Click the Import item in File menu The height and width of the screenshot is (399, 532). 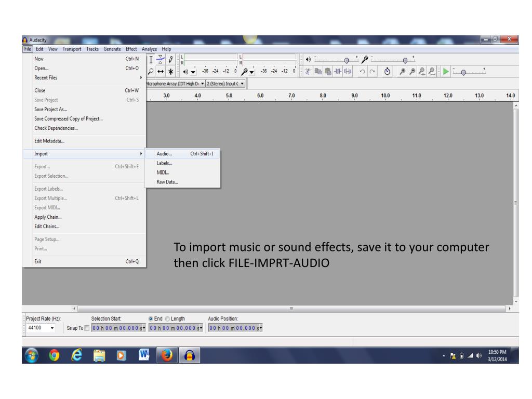click(x=84, y=154)
